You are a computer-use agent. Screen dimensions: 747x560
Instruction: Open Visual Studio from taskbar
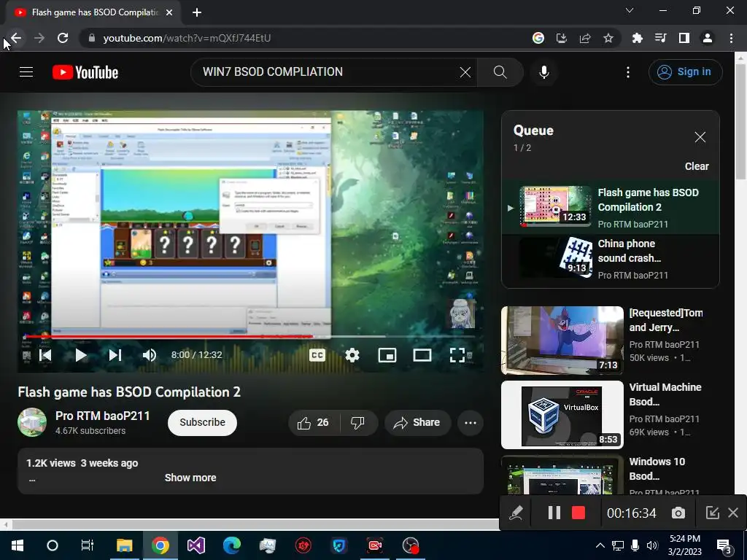tap(196, 545)
